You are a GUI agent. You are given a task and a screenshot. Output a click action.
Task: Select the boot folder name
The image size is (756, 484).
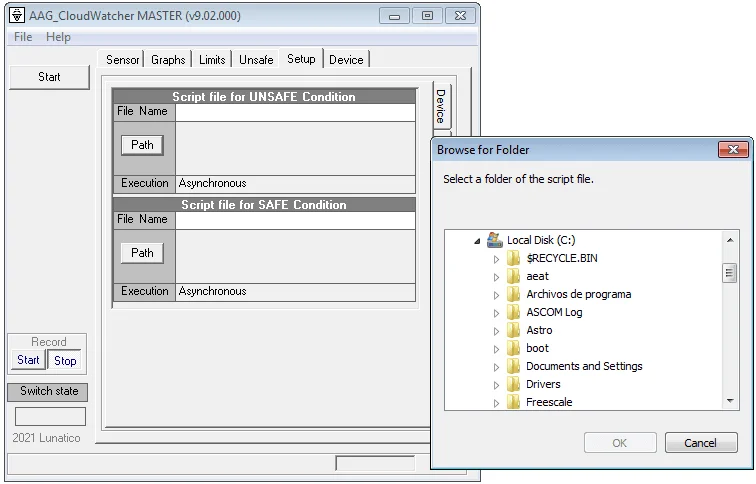click(x=537, y=348)
